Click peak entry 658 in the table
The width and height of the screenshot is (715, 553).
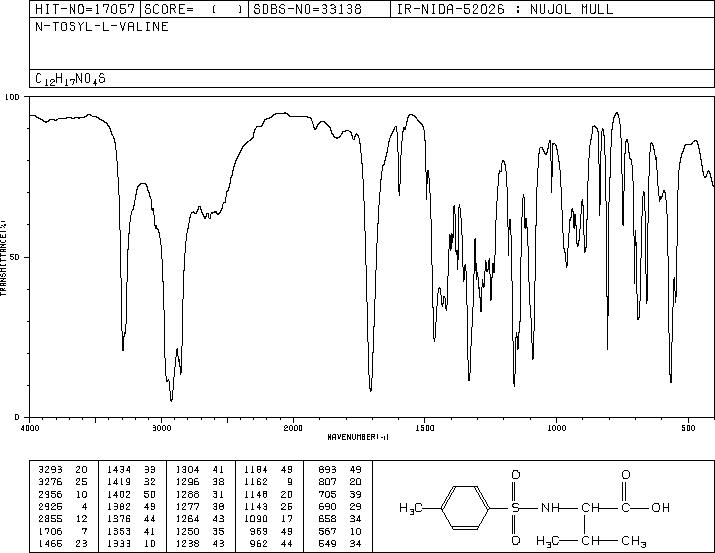click(327, 519)
